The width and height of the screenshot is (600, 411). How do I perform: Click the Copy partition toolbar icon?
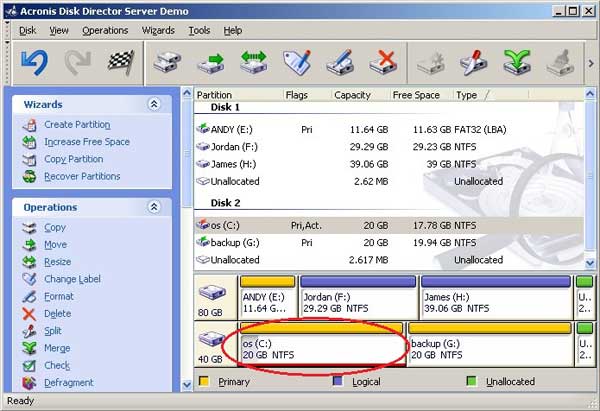[x=167, y=62]
